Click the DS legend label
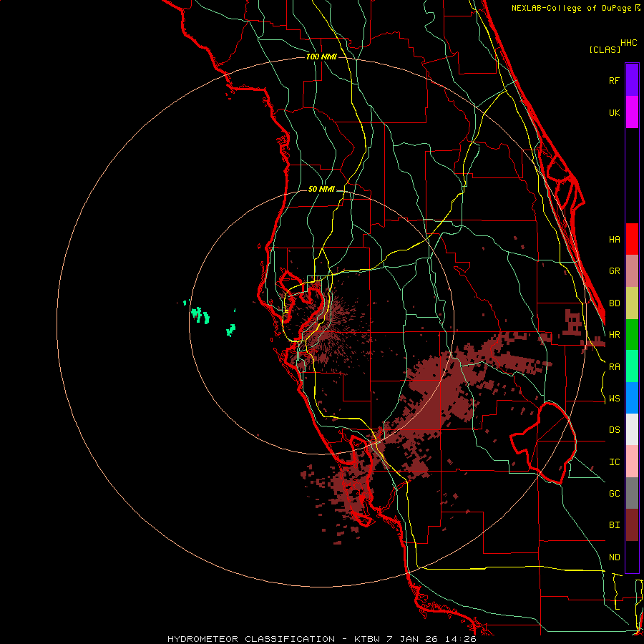Viewport: 644px width, 644px height. pyautogui.click(x=614, y=430)
